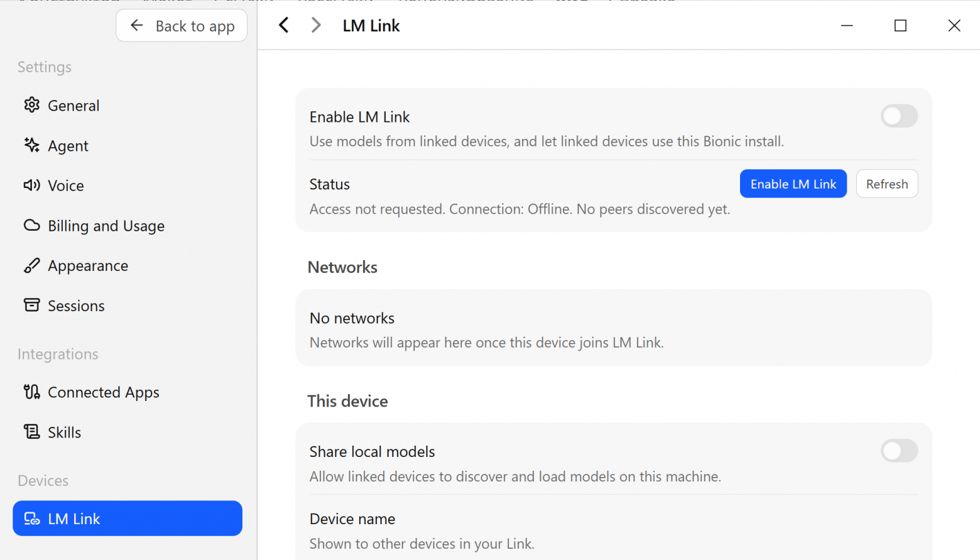This screenshot has height=560, width=980.
Task: Click the 'This device' section heading
Action: [x=347, y=401]
